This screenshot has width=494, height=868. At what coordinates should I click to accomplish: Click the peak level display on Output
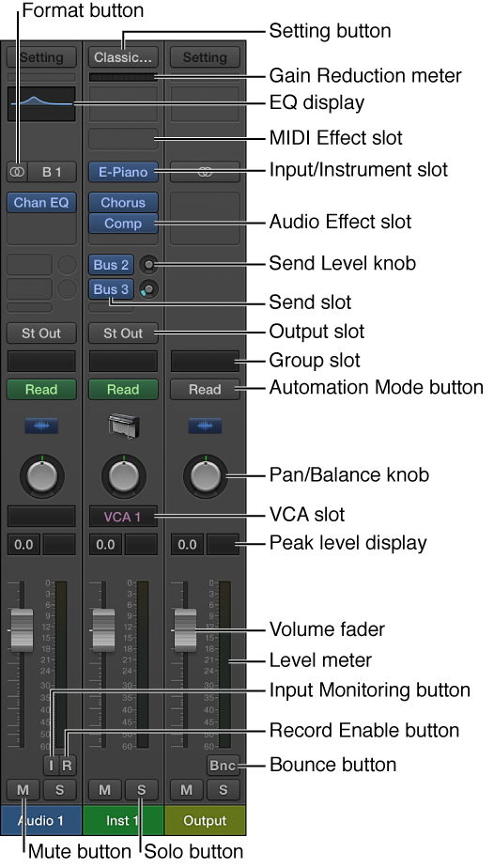click(224, 545)
